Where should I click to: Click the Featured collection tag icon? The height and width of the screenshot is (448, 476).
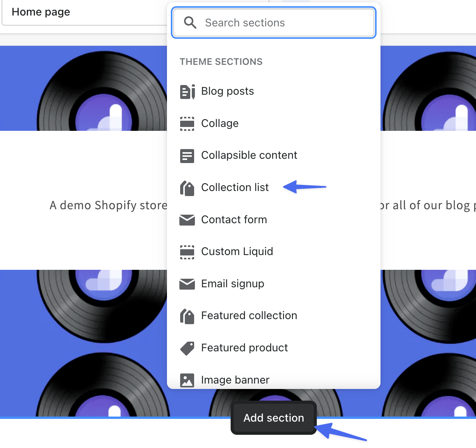[x=187, y=316]
